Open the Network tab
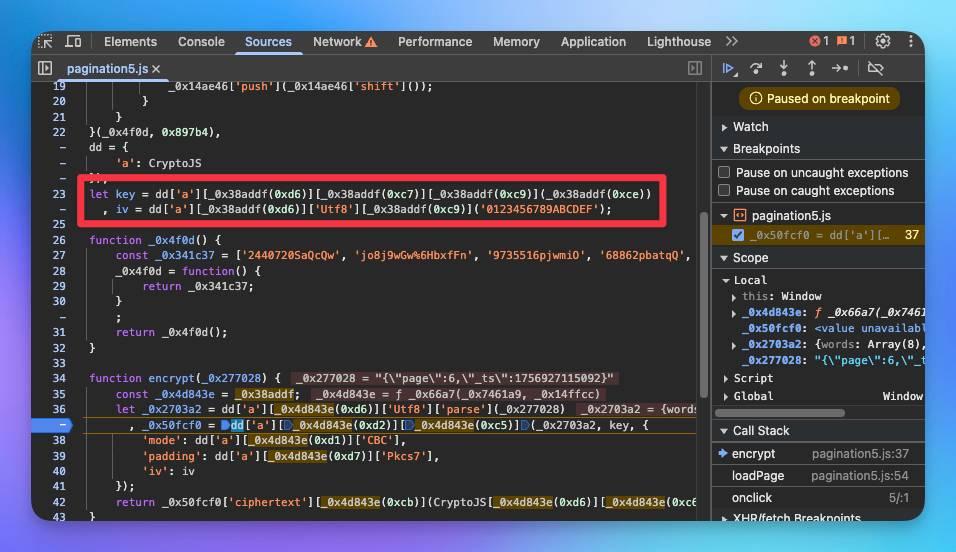 coord(345,41)
